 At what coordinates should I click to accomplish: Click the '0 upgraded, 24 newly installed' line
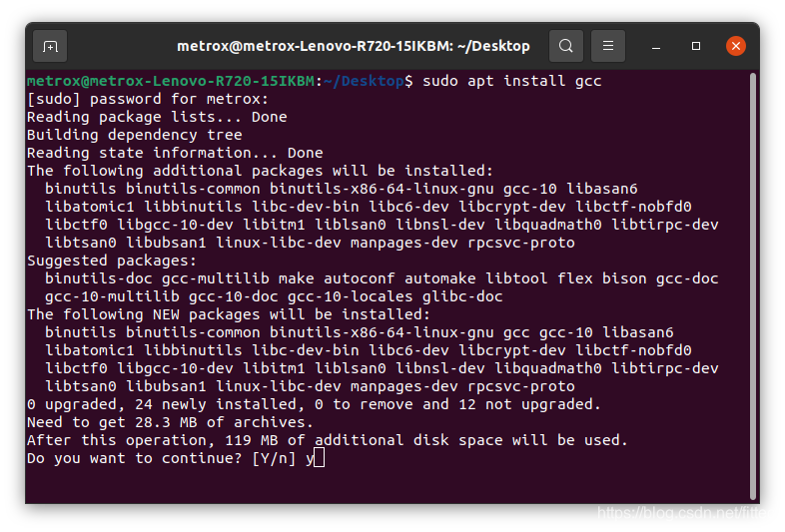314,404
